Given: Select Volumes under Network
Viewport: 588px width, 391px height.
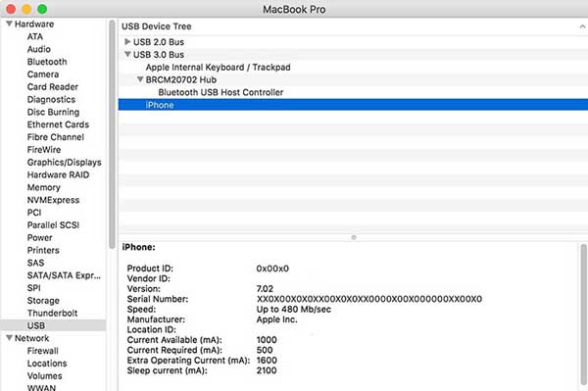Looking at the screenshot, I should click(x=45, y=376).
